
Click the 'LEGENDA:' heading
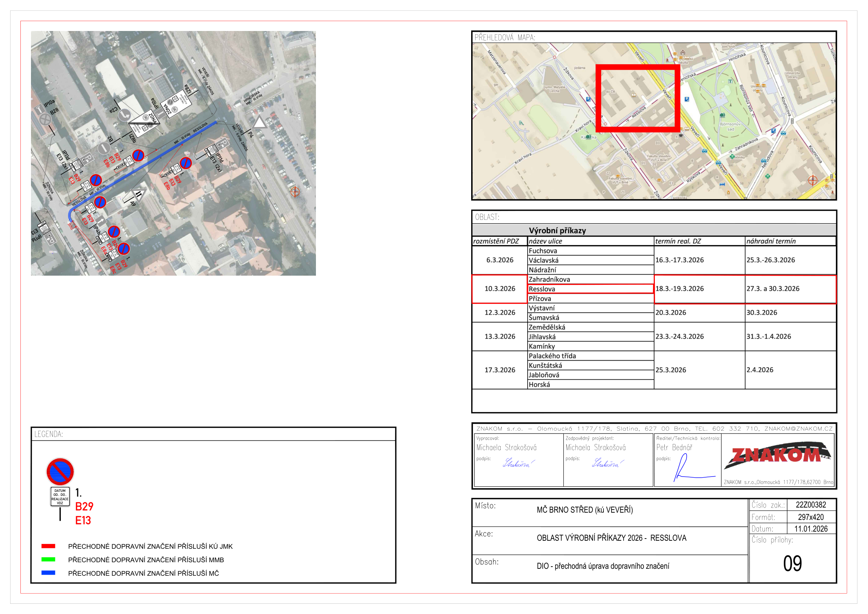[49, 434]
